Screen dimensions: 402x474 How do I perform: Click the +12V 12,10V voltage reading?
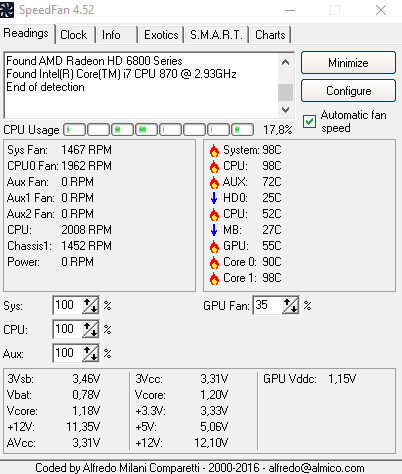click(181, 443)
